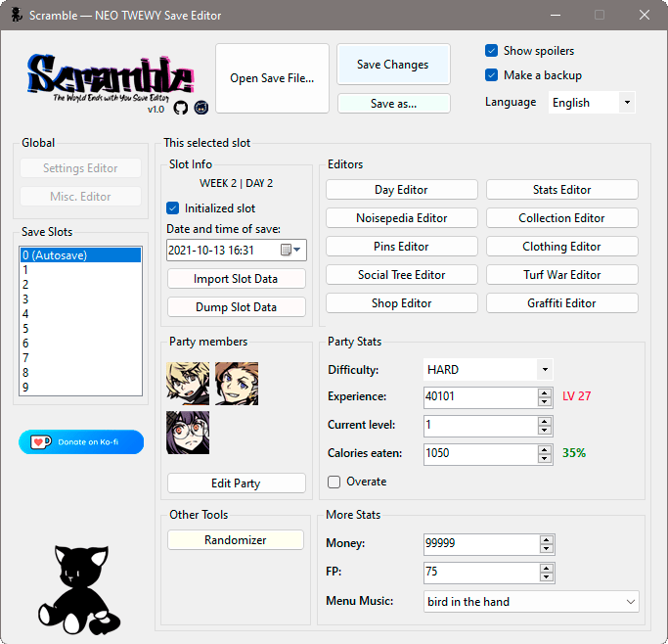
Task: Decrease the Experience value with down arrow
Action: pos(545,402)
